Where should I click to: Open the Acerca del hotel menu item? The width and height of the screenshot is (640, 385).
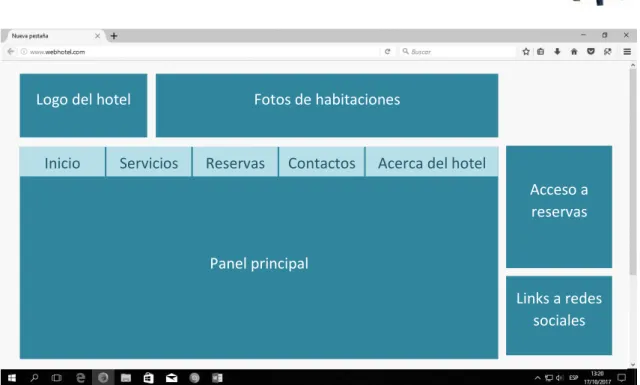432,163
